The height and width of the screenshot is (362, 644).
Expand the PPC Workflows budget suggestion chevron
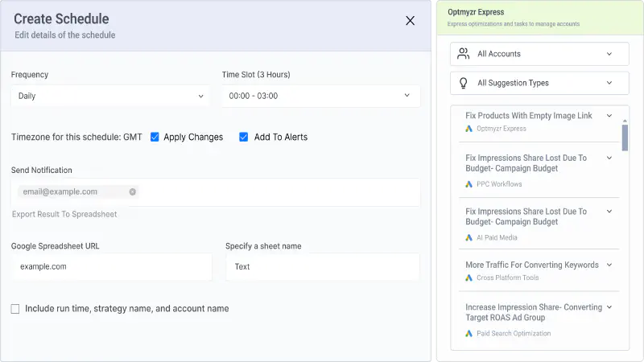point(609,158)
